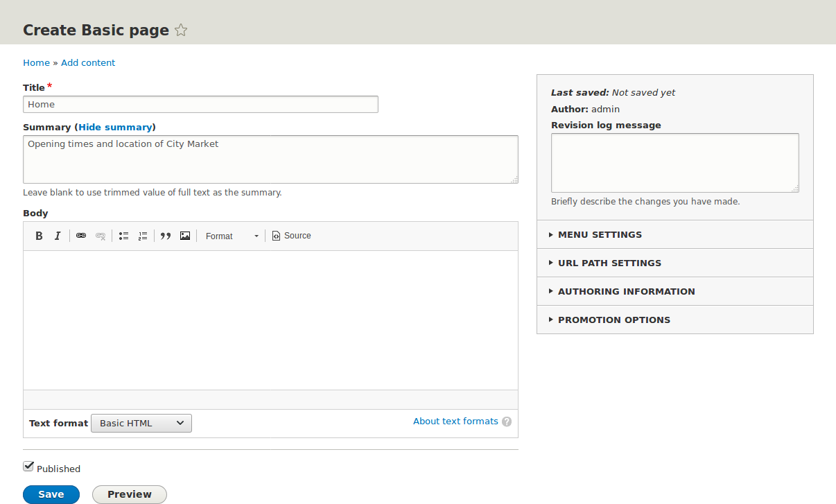The height and width of the screenshot is (504, 836).
Task: Expand the Authoring Information section
Action: click(x=626, y=291)
